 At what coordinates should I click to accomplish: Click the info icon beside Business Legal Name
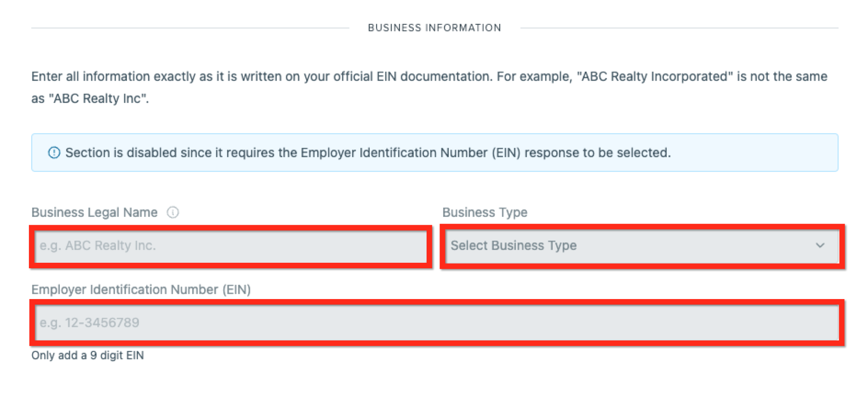click(173, 212)
